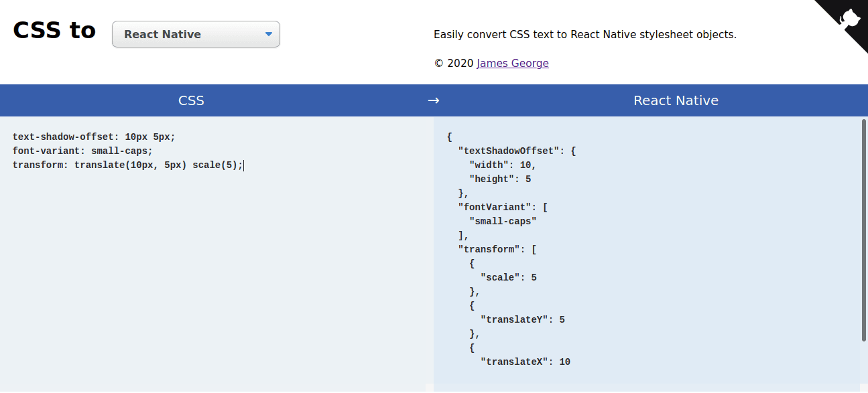Visit the James George link
The height and width of the screenshot is (393, 868).
[x=512, y=64]
